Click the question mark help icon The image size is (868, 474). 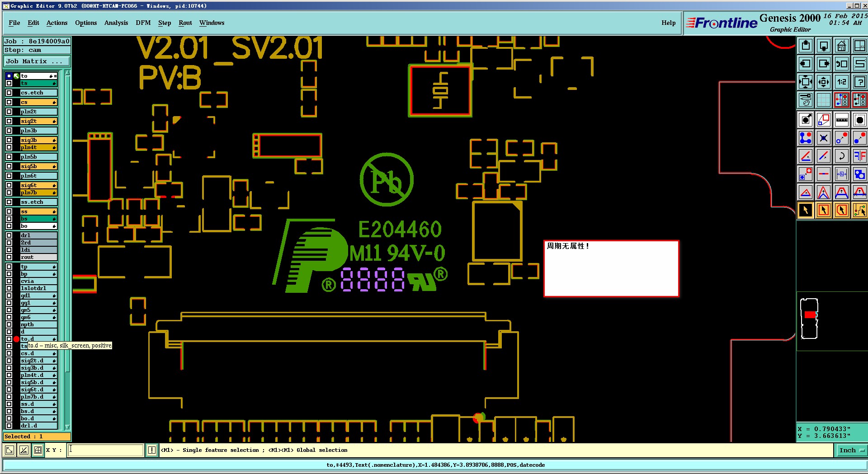pyautogui.click(x=859, y=82)
